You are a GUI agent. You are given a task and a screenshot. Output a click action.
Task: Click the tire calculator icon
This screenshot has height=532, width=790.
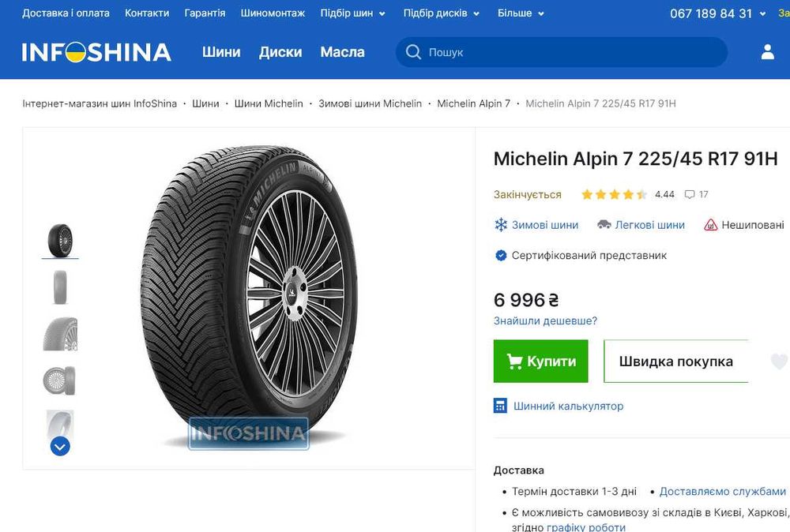click(x=500, y=406)
